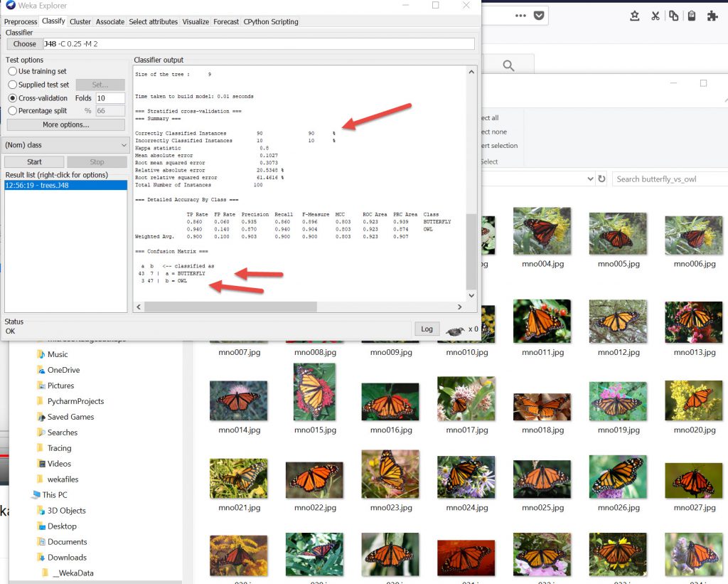Select the Use training set option

point(13,71)
